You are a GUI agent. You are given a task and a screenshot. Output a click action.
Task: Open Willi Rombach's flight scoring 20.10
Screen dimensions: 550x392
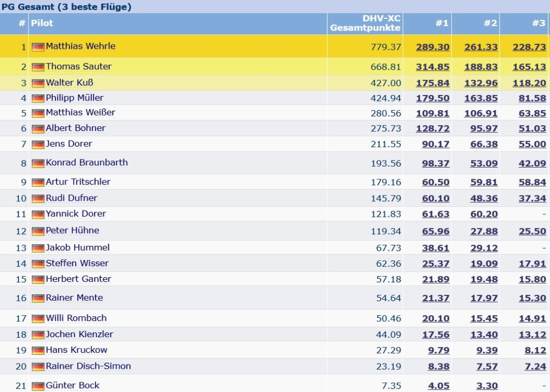coord(436,318)
